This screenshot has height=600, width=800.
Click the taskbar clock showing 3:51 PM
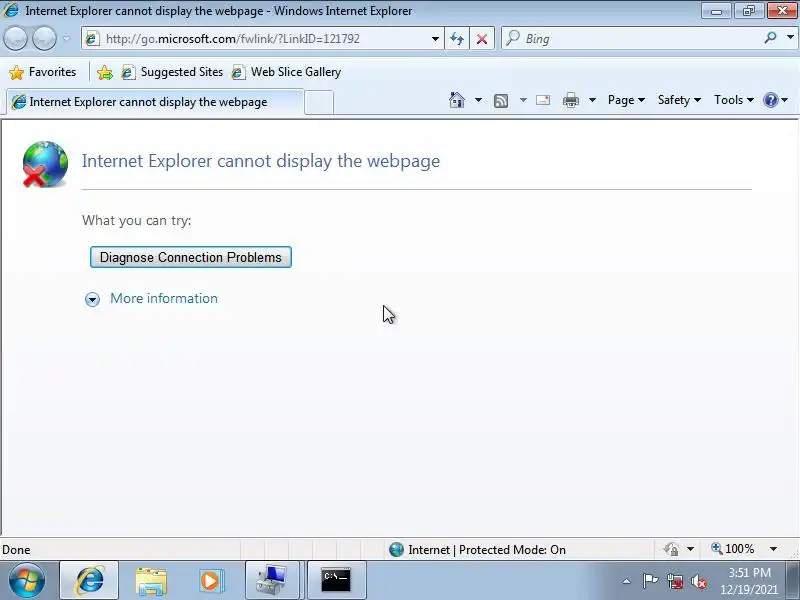(749, 581)
